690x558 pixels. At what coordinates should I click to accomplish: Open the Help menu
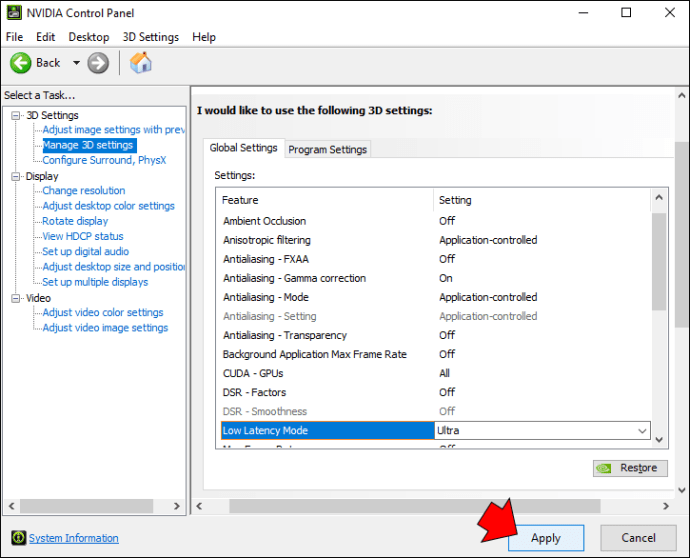point(204,37)
